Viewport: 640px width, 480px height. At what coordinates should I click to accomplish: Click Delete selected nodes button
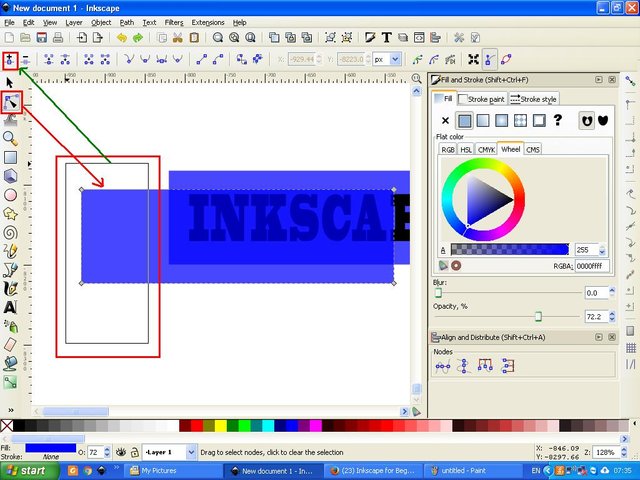pos(25,60)
